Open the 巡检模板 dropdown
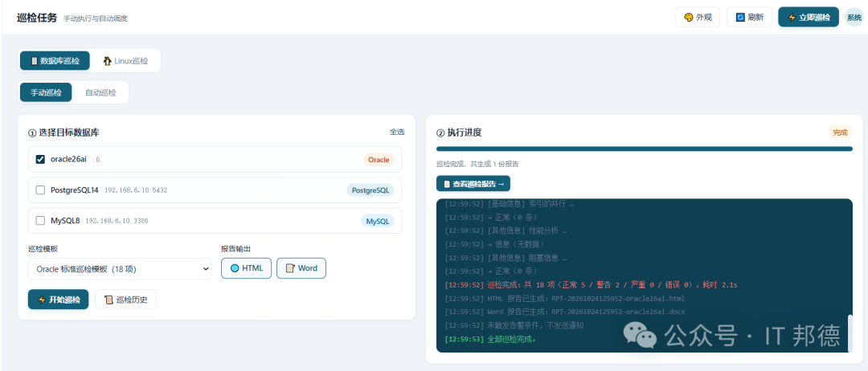The image size is (868, 371). click(120, 269)
